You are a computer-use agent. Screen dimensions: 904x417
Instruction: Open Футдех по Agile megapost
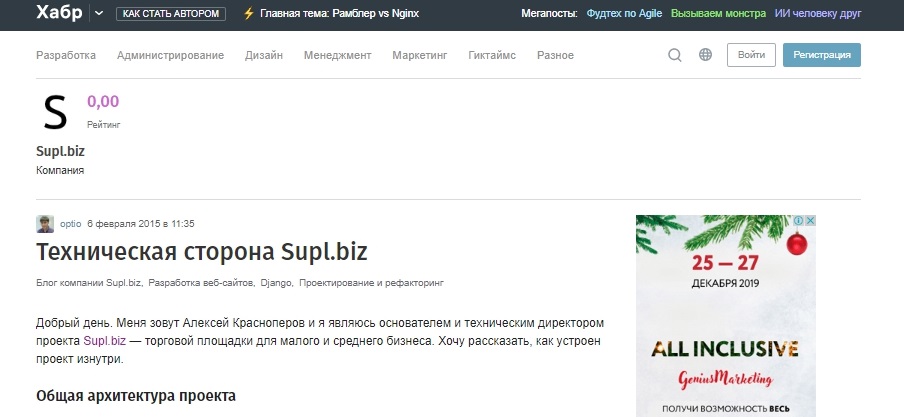click(x=624, y=14)
